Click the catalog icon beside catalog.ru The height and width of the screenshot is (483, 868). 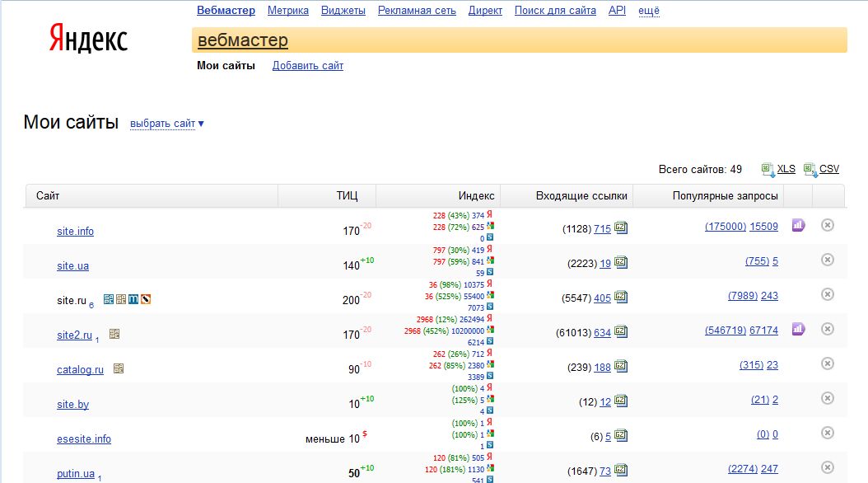119,368
